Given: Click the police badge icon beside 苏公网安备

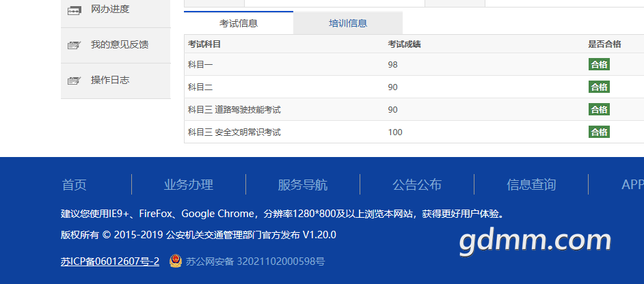Looking at the screenshot, I should [x=176, y=261].
